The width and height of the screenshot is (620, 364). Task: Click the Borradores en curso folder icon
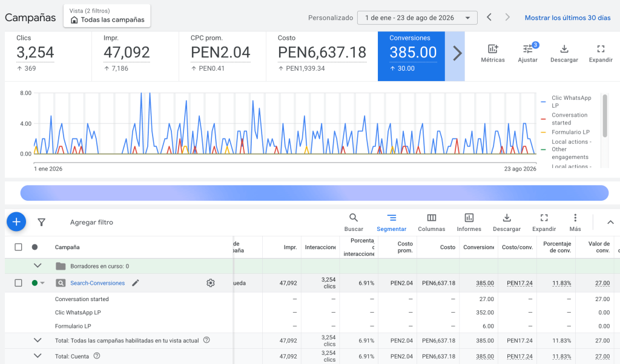(61, 266)
